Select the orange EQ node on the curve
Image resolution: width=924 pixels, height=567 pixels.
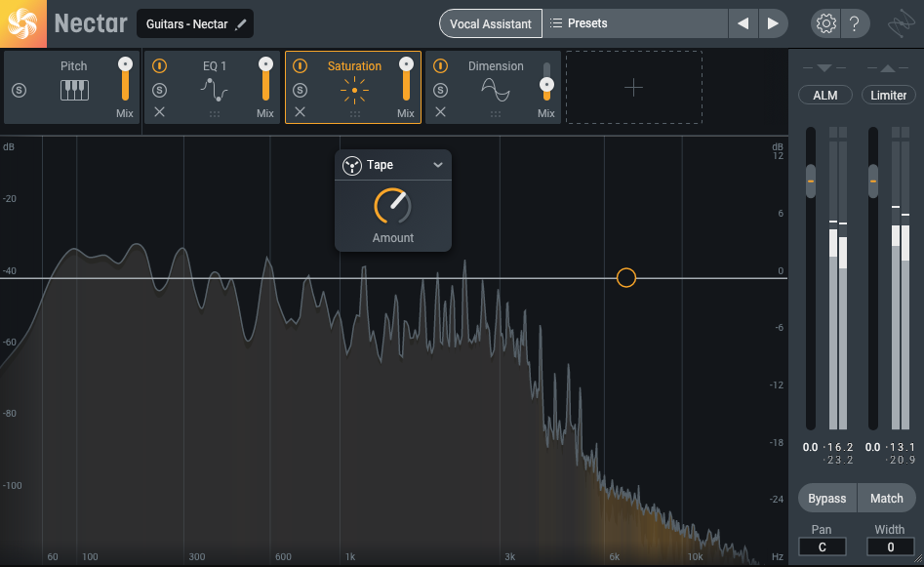tap(625, 277)
